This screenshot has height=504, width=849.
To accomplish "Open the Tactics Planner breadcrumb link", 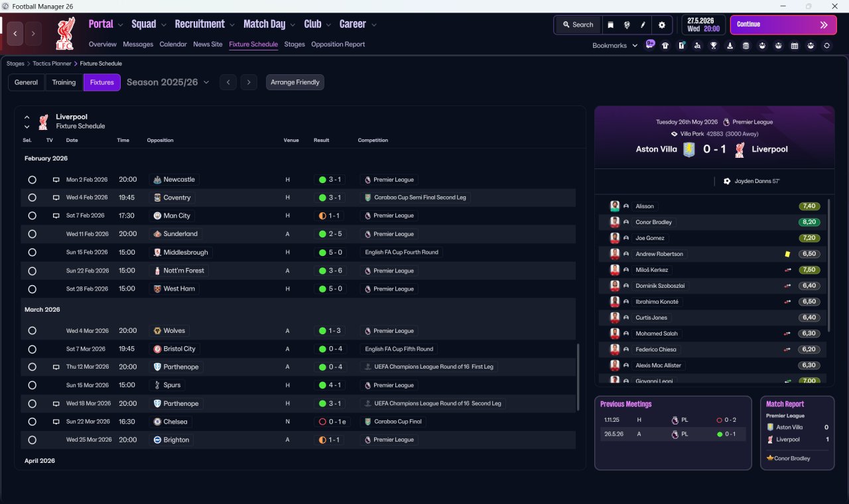I will click(52, 64).
